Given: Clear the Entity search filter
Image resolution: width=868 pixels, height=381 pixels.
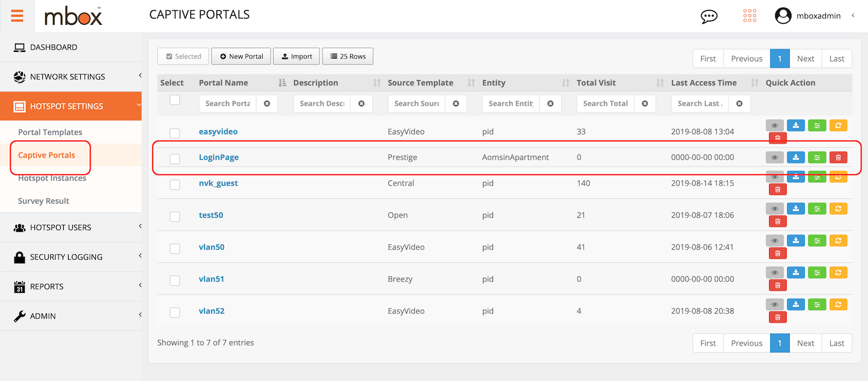Looking at the screenshot, I should (550, 104).
